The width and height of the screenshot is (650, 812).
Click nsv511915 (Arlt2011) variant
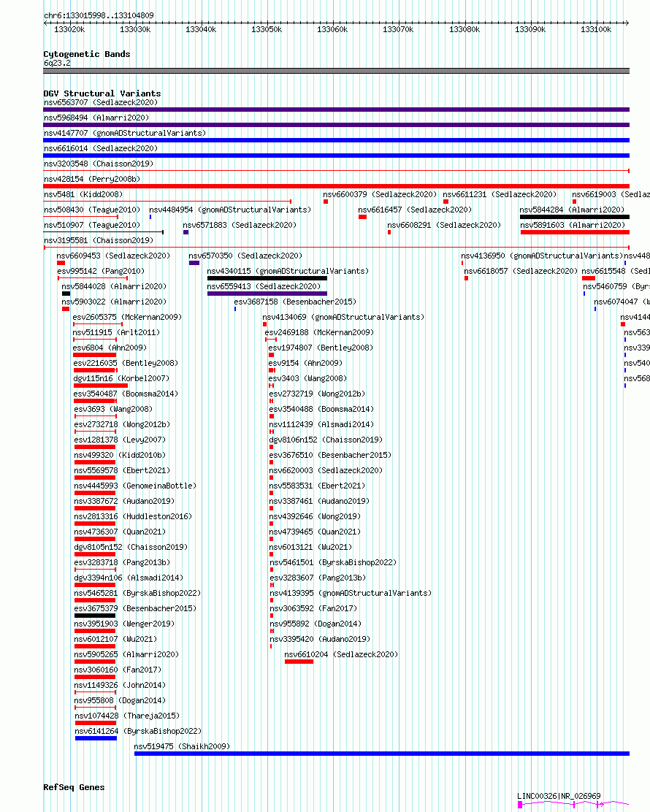116,333
